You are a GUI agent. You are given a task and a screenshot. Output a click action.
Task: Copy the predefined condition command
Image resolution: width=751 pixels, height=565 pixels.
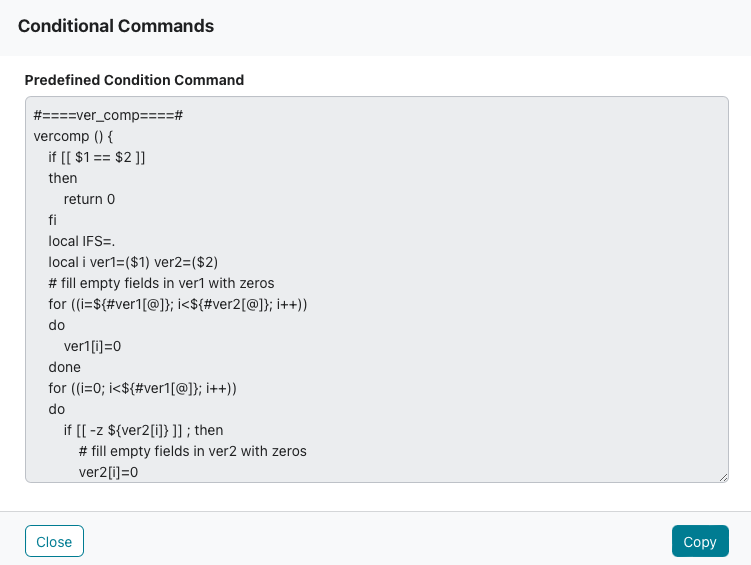700,541
